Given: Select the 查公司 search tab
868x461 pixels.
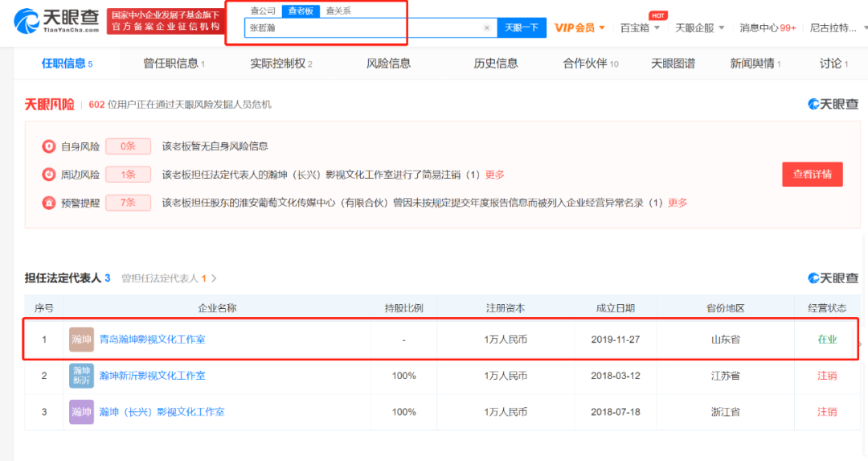Looking at the screenshot, I should click(x=263, y=10).
